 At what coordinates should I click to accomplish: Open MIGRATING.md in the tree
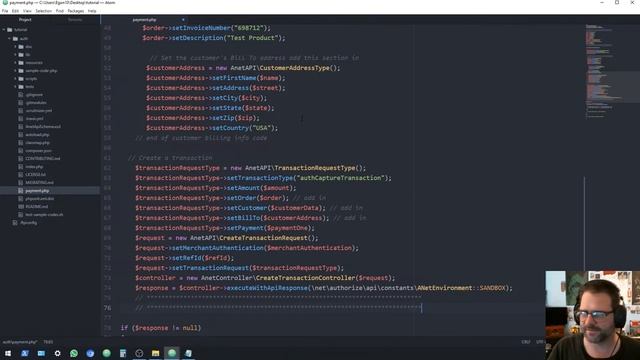tap(39, 183)
